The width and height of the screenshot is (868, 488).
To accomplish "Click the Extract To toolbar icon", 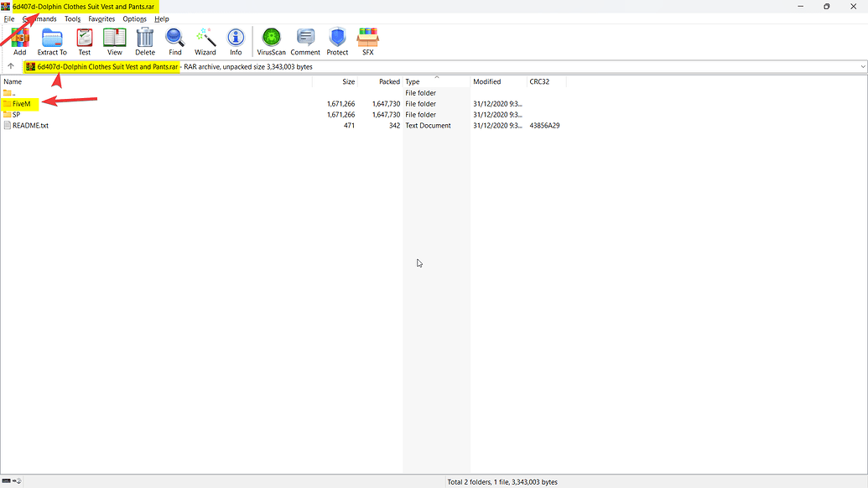I will [x=52, y=40].
